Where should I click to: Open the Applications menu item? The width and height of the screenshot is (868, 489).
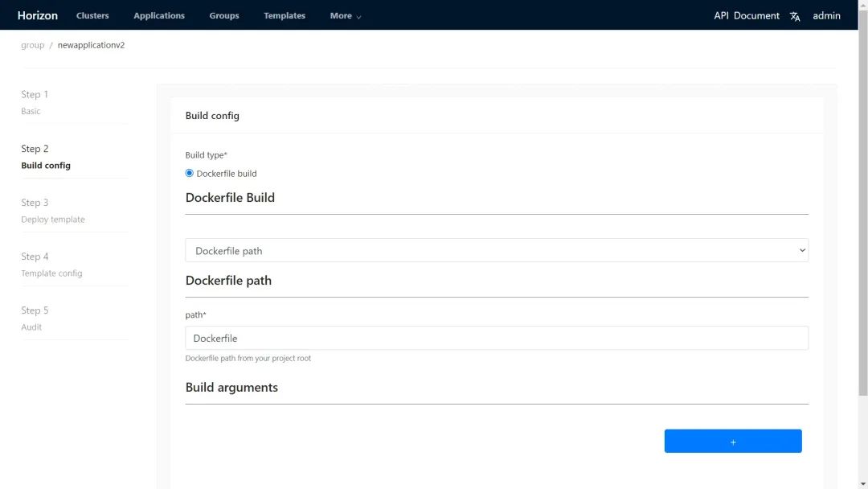click(x=159, y=16)
